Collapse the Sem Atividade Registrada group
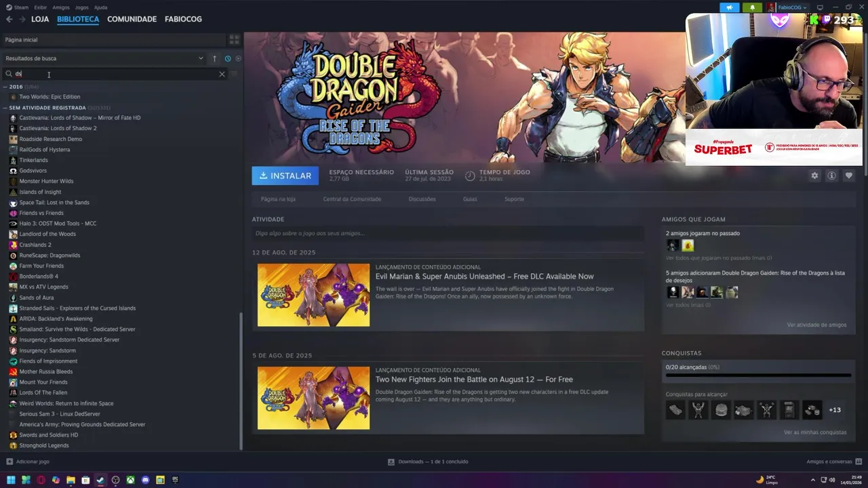Viewport: 868px width, 488px height. [5, 108]
